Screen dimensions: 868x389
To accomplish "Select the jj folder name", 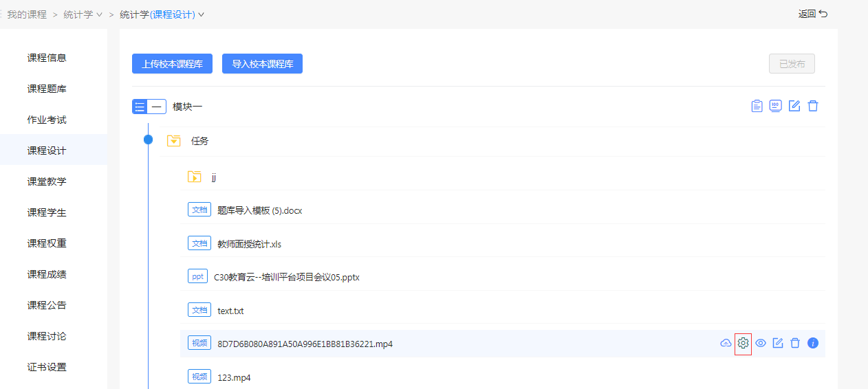I will (214, 177).
